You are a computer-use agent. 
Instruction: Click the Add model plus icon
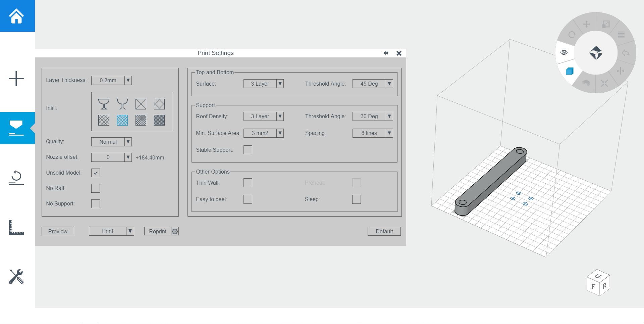click(16, 79)
